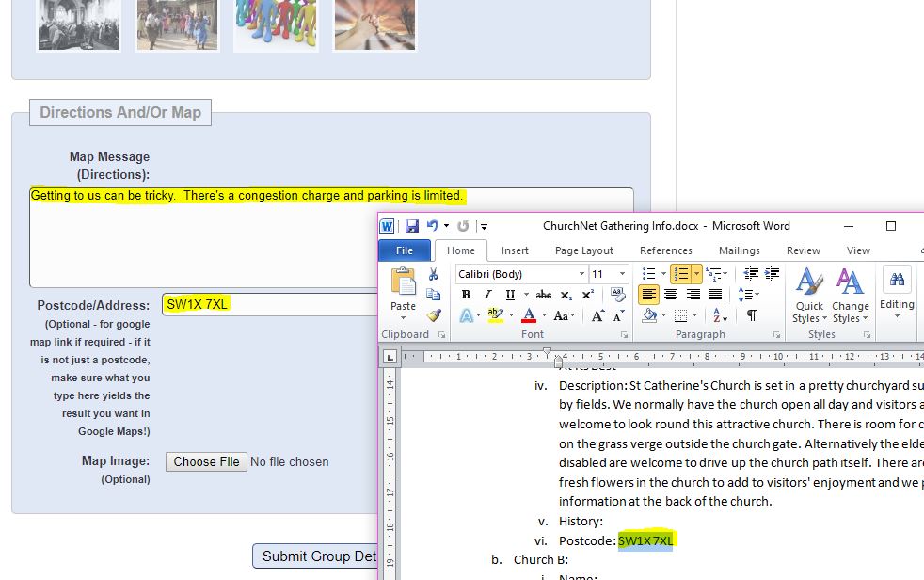Viewport: 924px width, 580px height.
Task: Click the Grow Font icon
Action: 597,315
